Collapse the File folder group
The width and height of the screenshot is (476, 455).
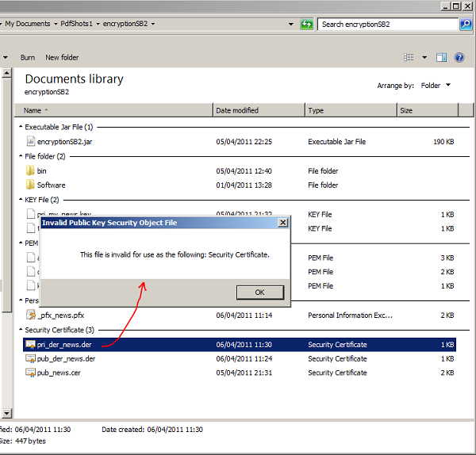21,156
